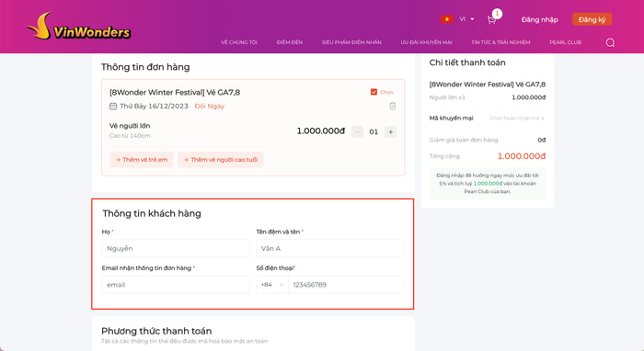The width and height of the screenshot is (644, 351).
Task: Click the VinWonders logo
Action: pos(79,27)
